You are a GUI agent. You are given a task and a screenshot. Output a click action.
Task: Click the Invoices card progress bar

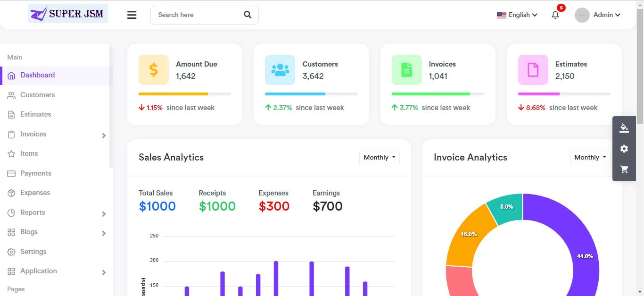point(438,94)
